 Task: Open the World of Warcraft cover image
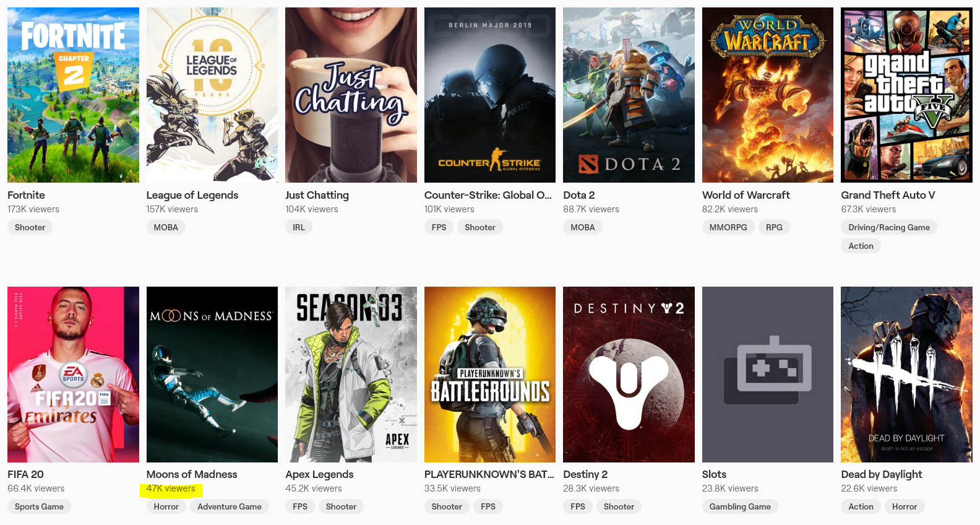[x=767, y=95]
